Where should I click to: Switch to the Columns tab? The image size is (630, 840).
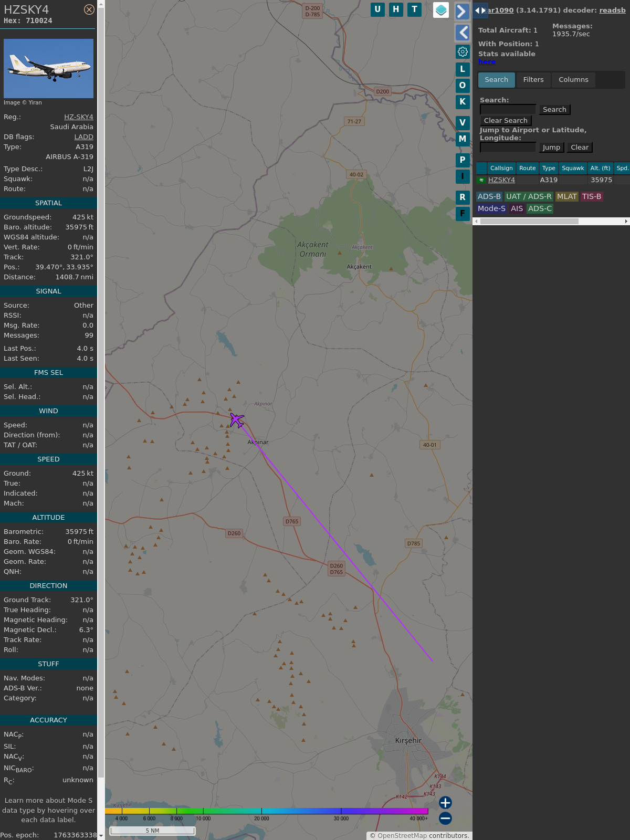pos(573,80)
